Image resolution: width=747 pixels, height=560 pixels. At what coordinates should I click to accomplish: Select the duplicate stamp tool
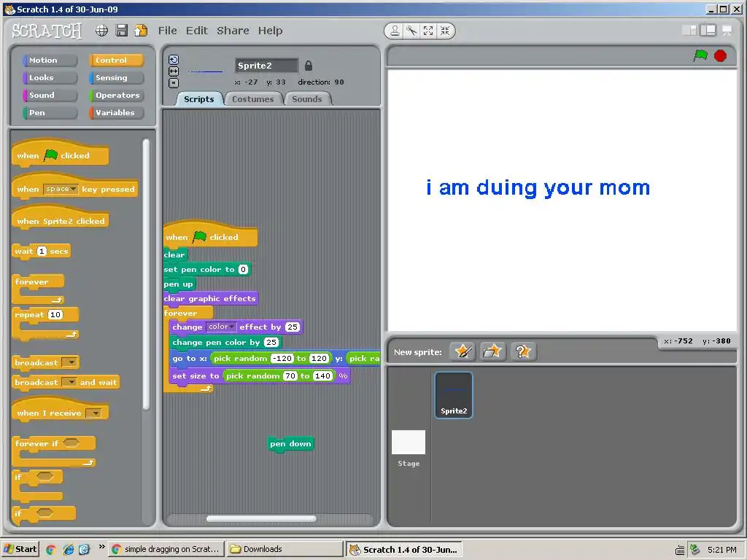tap(395, 31)
